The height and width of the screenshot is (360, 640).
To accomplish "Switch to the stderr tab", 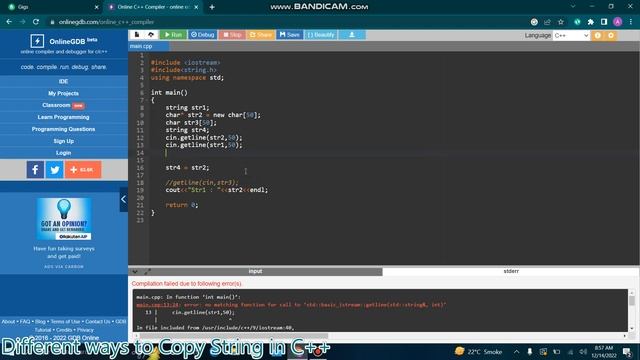I will click(x=511, y=271).
